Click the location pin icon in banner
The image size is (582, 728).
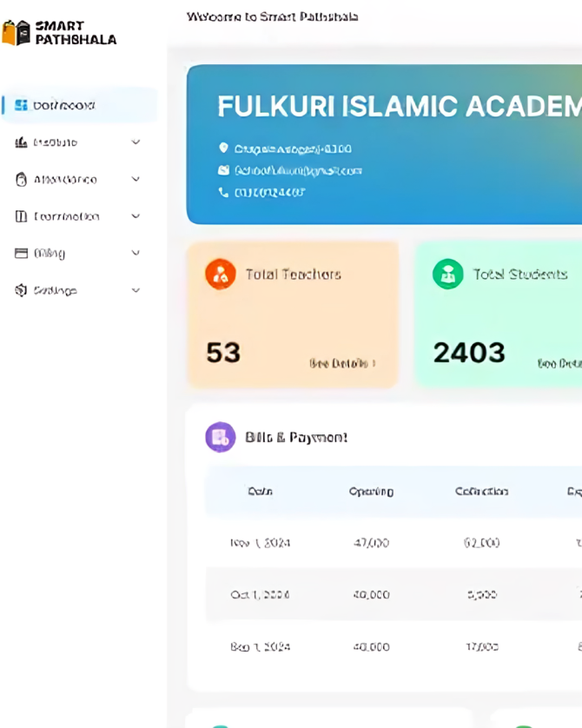tap(223, 149)
